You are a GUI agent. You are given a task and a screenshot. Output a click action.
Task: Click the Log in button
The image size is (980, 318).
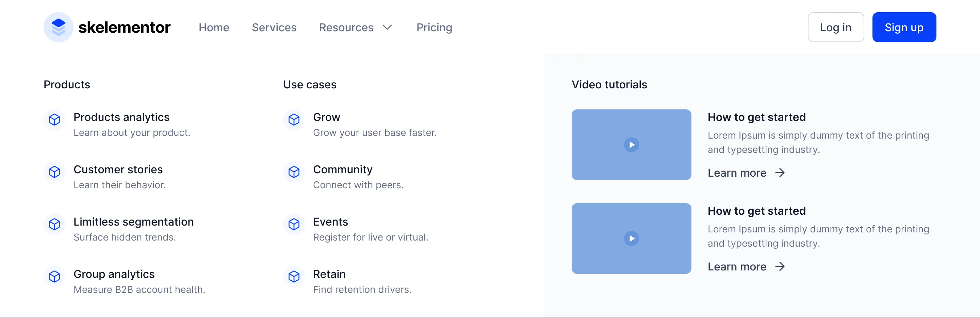click(x=835, y=28)
